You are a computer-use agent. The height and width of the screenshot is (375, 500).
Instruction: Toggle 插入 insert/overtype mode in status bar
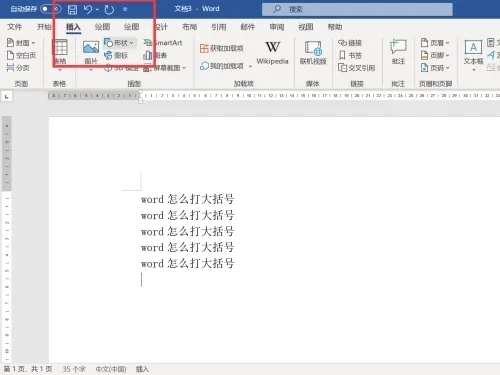142,369
